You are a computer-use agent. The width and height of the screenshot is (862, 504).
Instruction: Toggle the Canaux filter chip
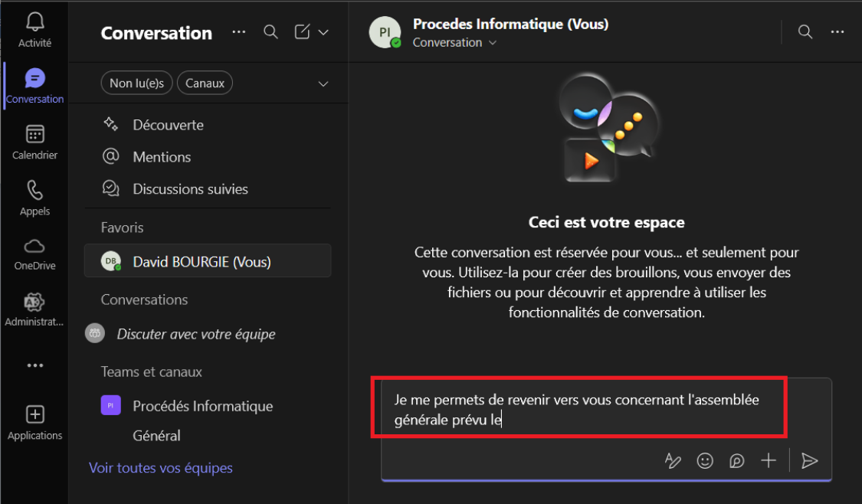click(x=205, y=83)
